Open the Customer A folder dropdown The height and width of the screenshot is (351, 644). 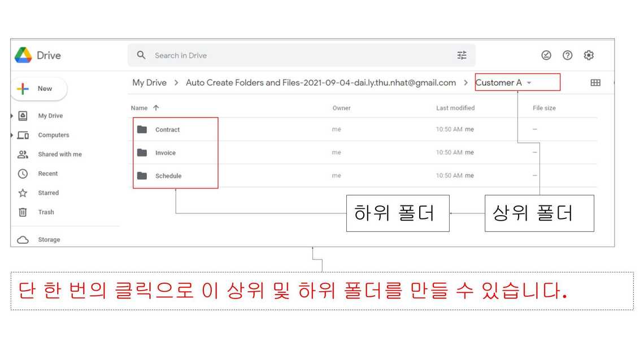529,83
